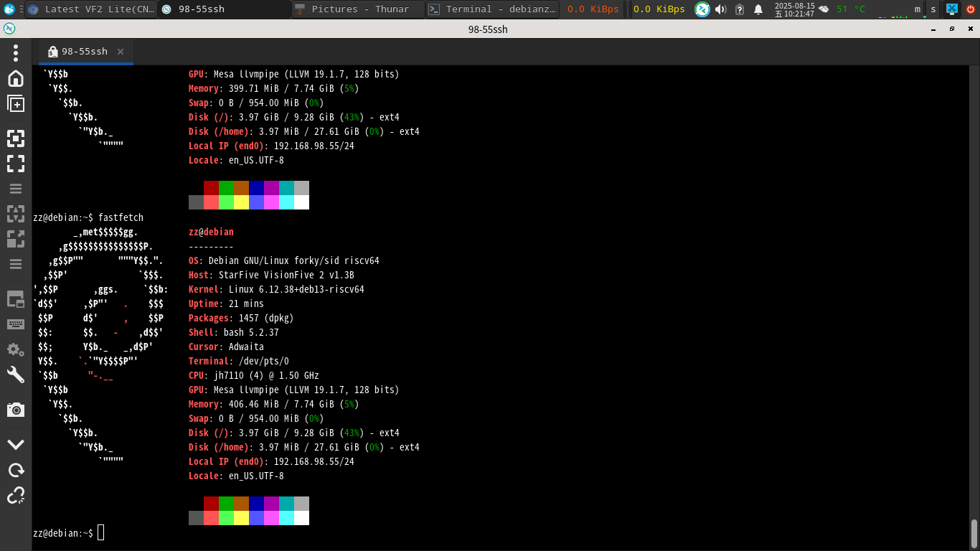Viewport: 980px width, 551px height.
Task: Click the circular arrow reconnect icon
Action: pos(16,470)
